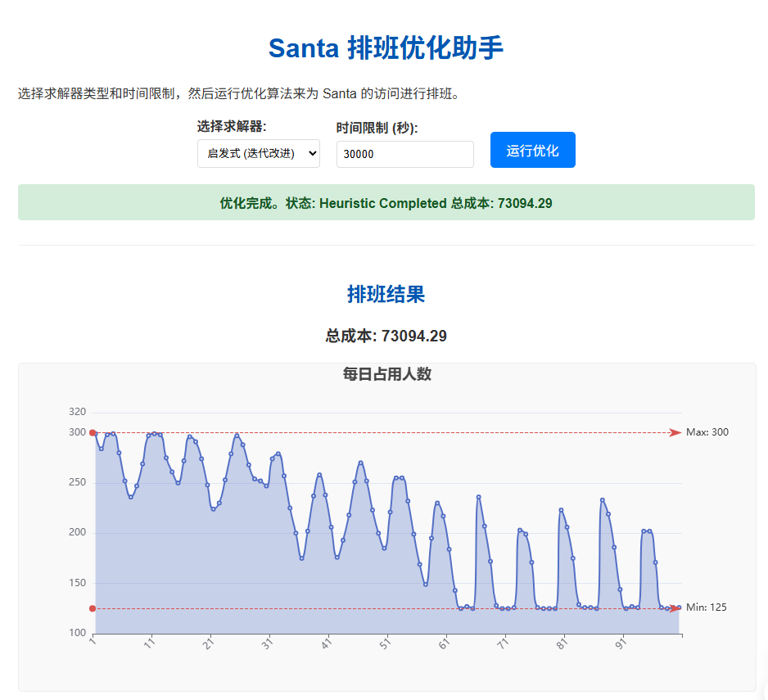This screenshot has height=700, width=768.
Task: Click the red arrowhead on the Max line
Action: (x=675, y=432)
